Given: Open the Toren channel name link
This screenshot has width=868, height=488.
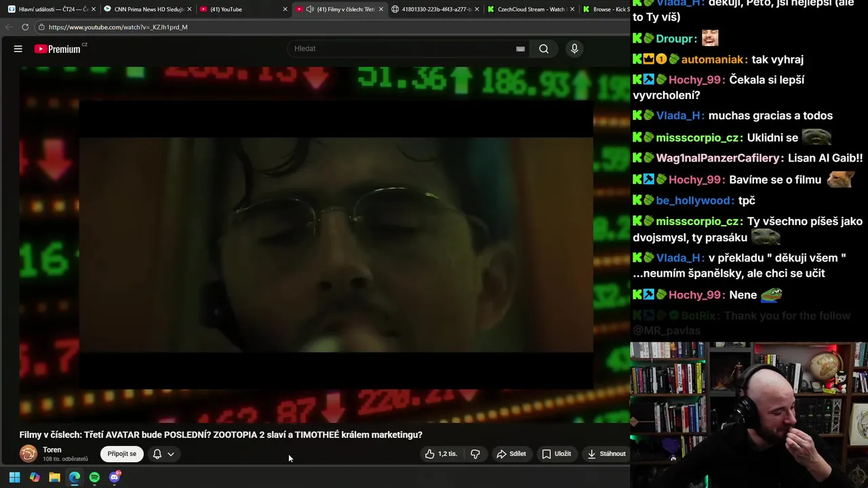Looking at the screenshot, I should 52,450.
